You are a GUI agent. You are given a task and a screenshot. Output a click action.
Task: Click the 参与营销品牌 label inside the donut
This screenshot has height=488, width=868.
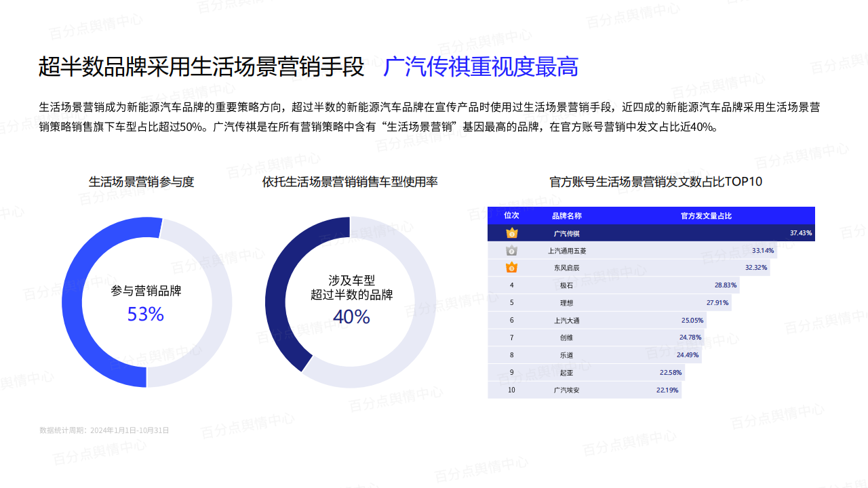point(146,291)
